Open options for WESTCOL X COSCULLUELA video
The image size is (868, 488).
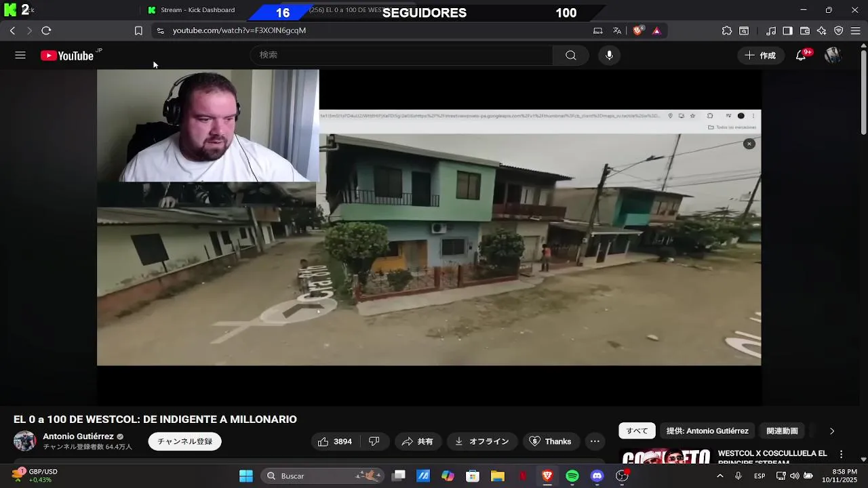(x=842, y=454)
